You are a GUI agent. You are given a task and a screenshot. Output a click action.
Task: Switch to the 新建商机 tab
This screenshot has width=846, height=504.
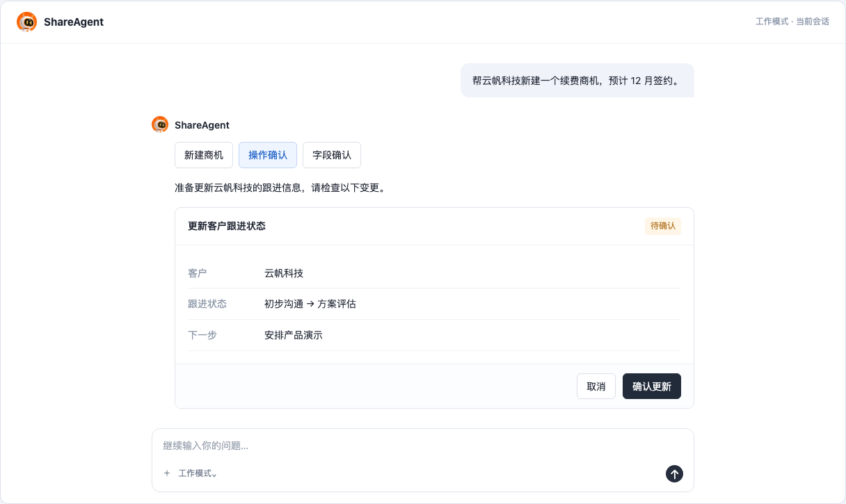pyautogui.click(x=204, y=155)
